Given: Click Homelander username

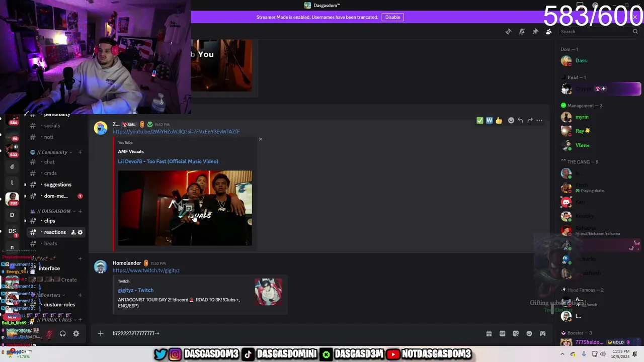Looking at the screenshot, I should (x=127, y=263).
